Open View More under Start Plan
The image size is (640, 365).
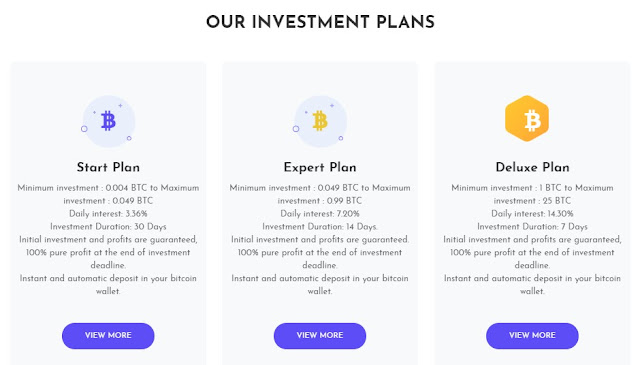click(108, 336)
